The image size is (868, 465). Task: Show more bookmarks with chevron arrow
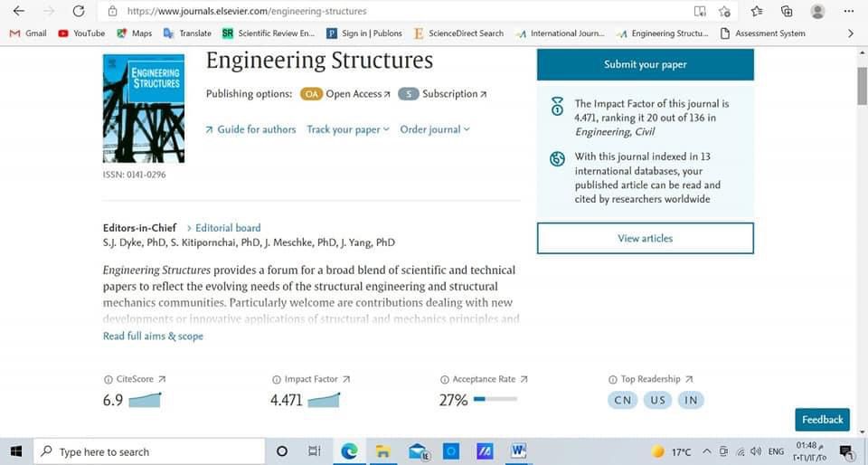(851, 33)
